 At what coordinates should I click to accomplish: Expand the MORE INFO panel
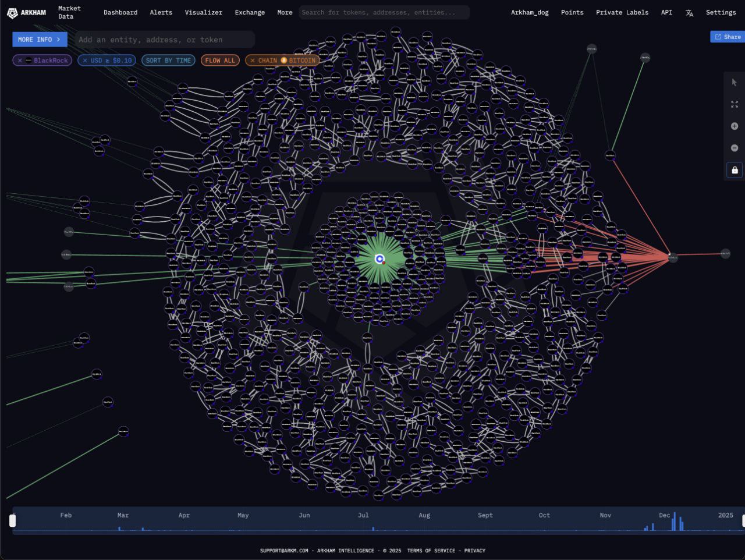pos(40,40)
